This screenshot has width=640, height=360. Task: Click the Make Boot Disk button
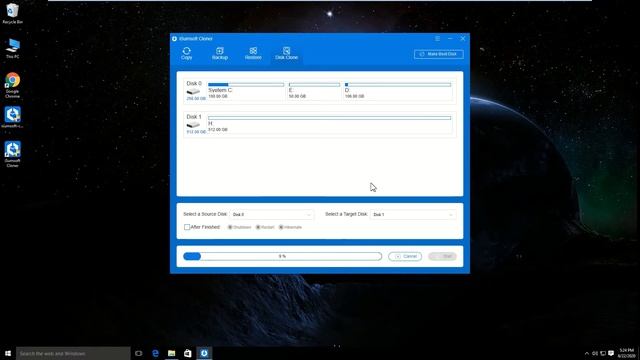439,54
